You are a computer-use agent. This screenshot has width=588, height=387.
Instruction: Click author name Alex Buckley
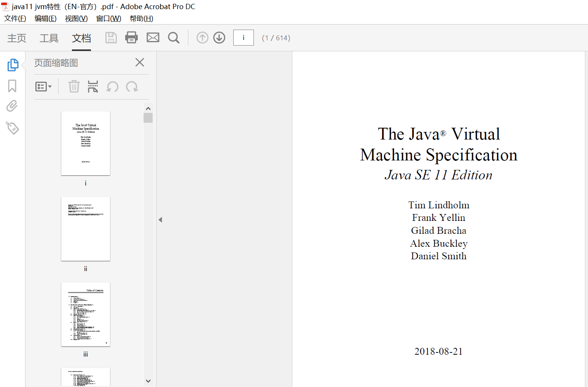(439, 244)
